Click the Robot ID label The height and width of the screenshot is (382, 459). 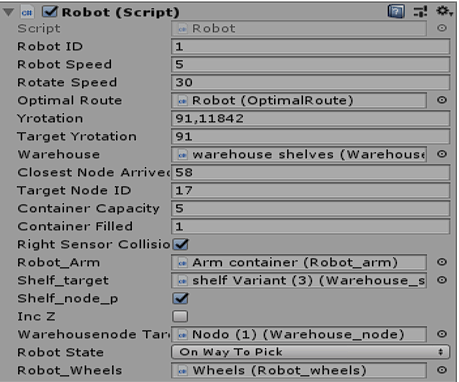point(50,46)
